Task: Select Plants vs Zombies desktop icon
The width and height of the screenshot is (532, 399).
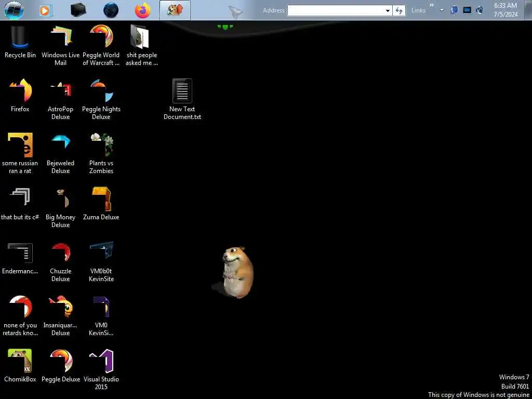Action: [101, 154]
